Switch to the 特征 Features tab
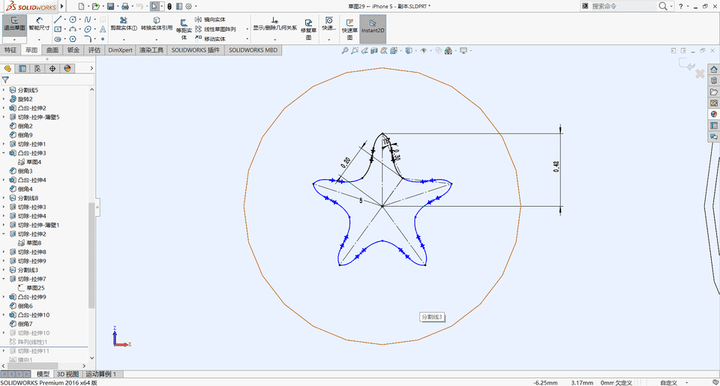Screen dimensions: 720x386 point(10,50)
